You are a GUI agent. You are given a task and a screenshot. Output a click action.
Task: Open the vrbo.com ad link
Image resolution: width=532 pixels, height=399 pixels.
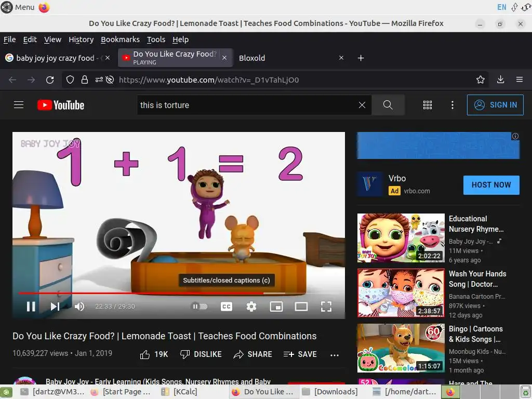(417, 191)
